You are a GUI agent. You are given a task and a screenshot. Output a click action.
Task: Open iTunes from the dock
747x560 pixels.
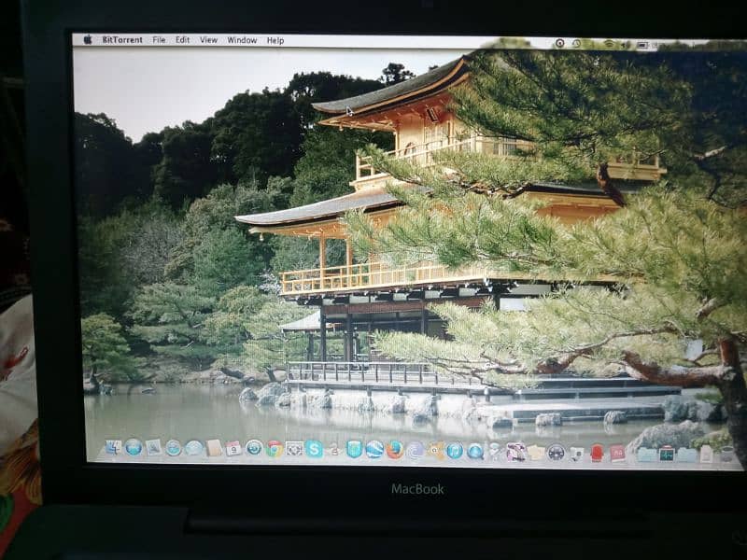[x=455, y=450]
